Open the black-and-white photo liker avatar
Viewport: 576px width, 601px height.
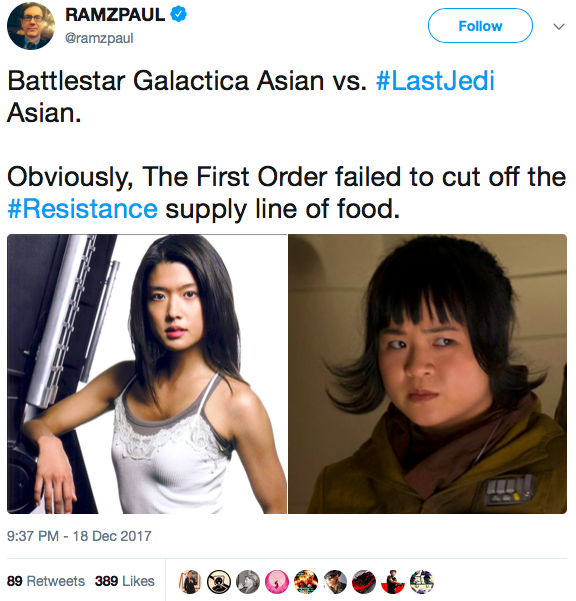pos(248,581)
